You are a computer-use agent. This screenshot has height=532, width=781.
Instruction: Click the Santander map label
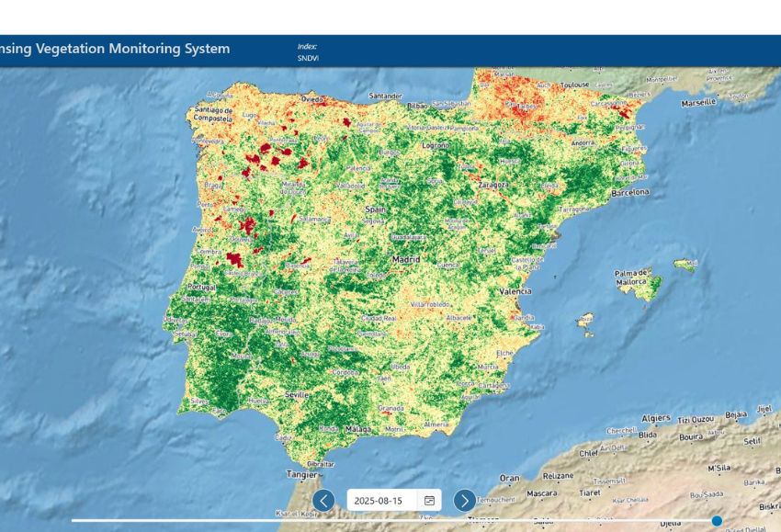coord(385,96)
